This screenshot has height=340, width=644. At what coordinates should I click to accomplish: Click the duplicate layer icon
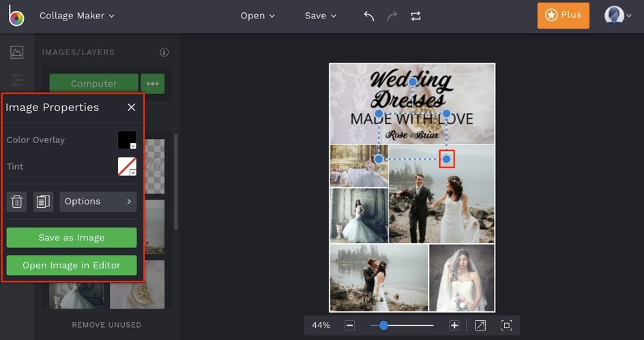(x=43, y=202)
